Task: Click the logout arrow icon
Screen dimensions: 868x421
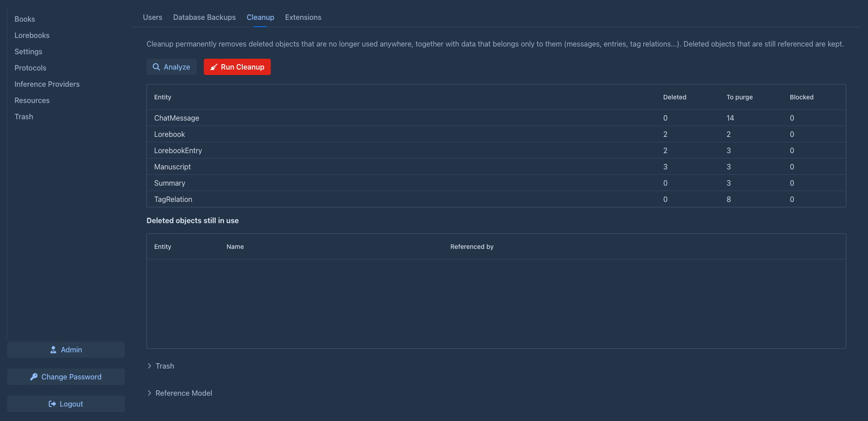Action: tap(52, 404)
